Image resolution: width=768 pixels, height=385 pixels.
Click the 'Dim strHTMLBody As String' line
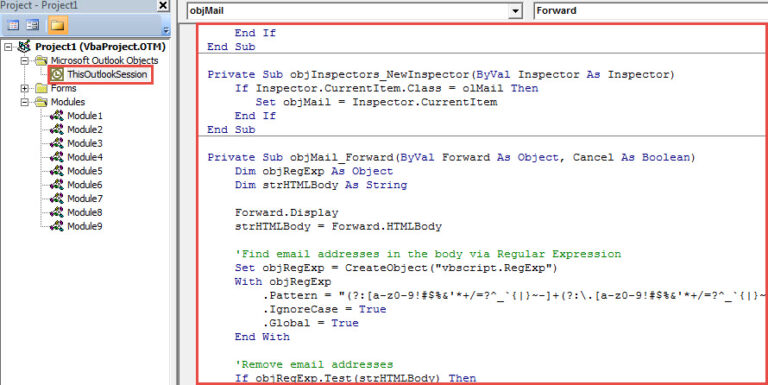tap(321, 185)
